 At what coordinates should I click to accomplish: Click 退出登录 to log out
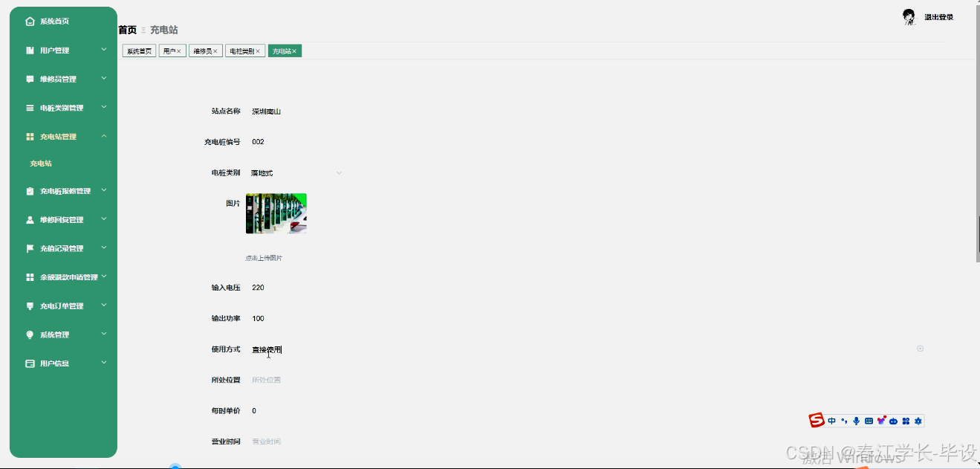click(x=938, y=17)
